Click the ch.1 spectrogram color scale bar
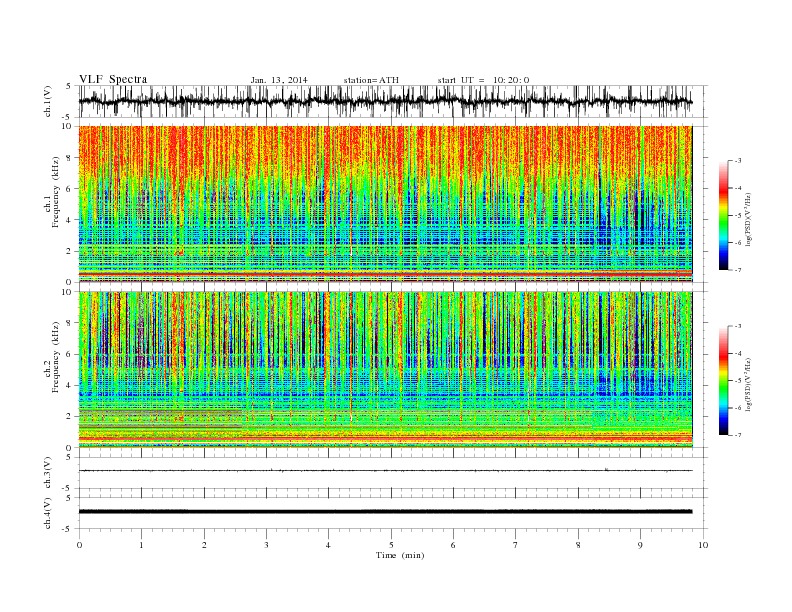The height and width of the screenshot is (612, 792). [x=723, y=215]
